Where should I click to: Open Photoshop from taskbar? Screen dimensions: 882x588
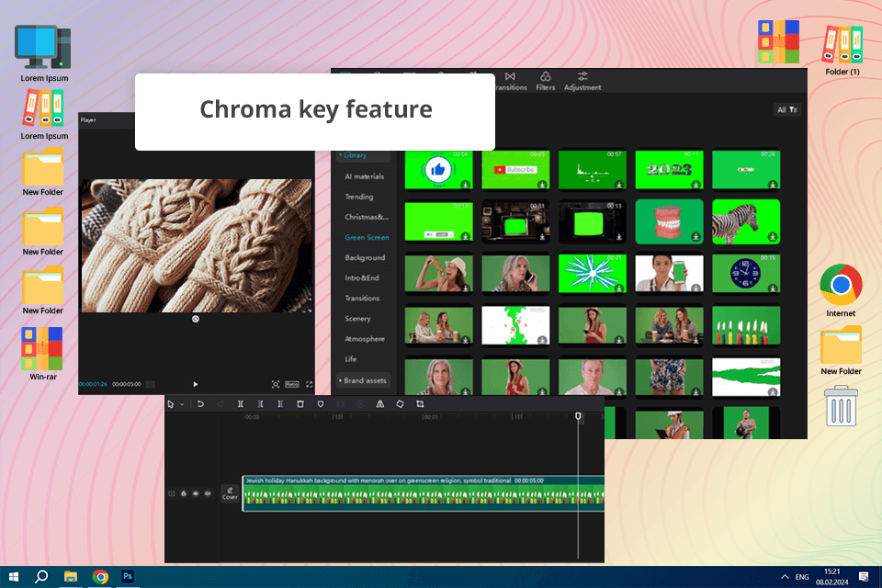128,577
